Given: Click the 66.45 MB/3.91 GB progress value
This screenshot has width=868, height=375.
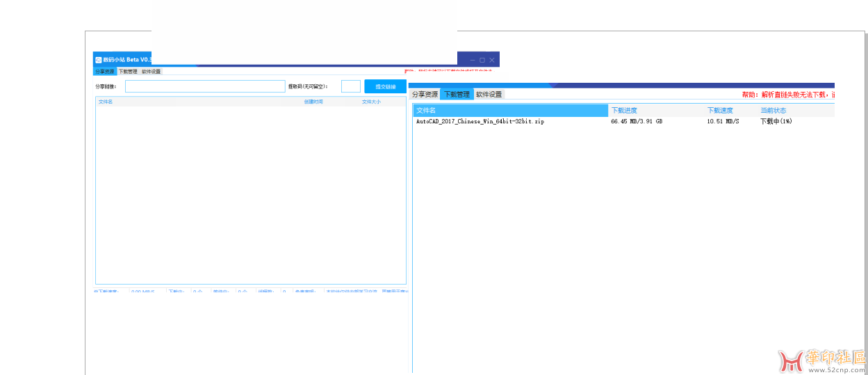Looking at the screenshot, I should click(637, 121).
